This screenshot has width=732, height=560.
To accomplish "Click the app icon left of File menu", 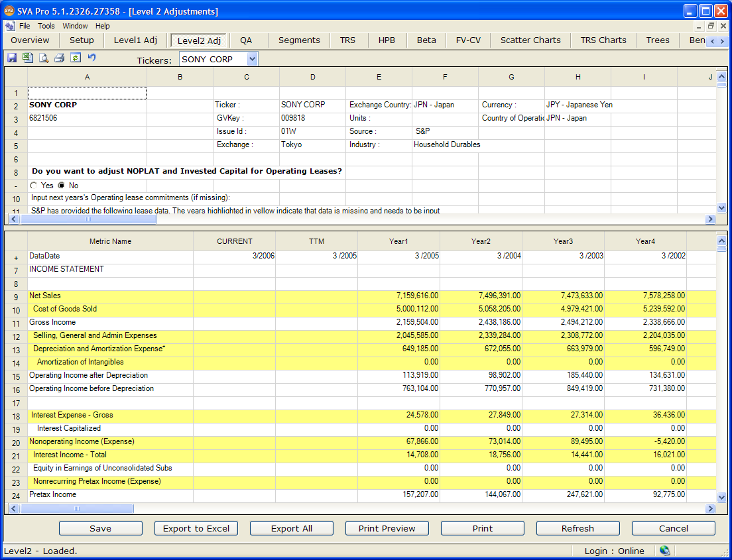I will (x=10, y=26).
